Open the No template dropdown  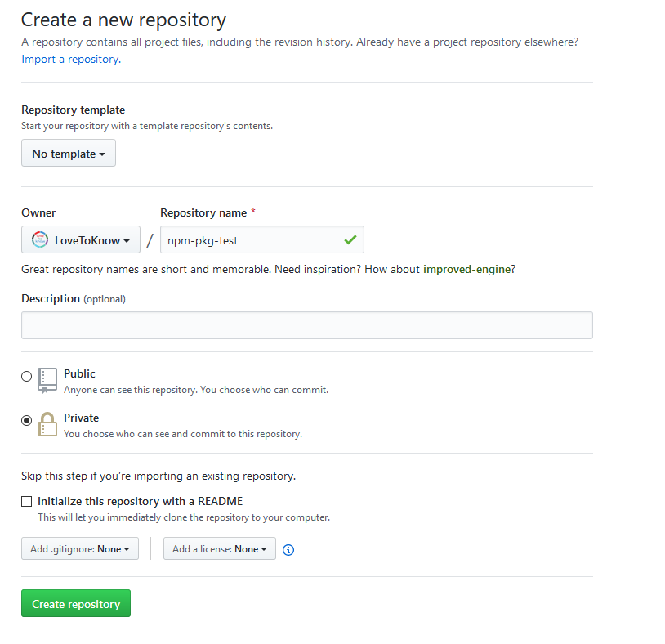tap(69, 153)
